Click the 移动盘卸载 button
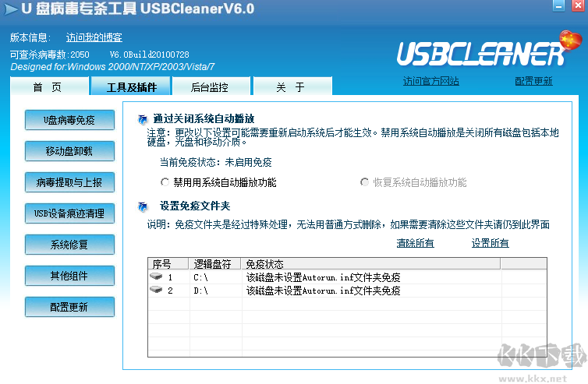Screen dimensions: 588x384 click(x=69, y=151)
